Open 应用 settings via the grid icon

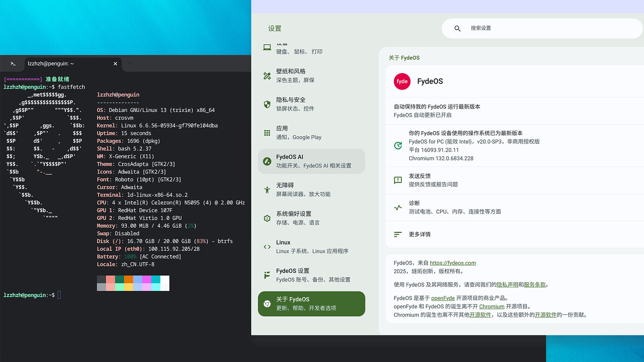(267, 132)
